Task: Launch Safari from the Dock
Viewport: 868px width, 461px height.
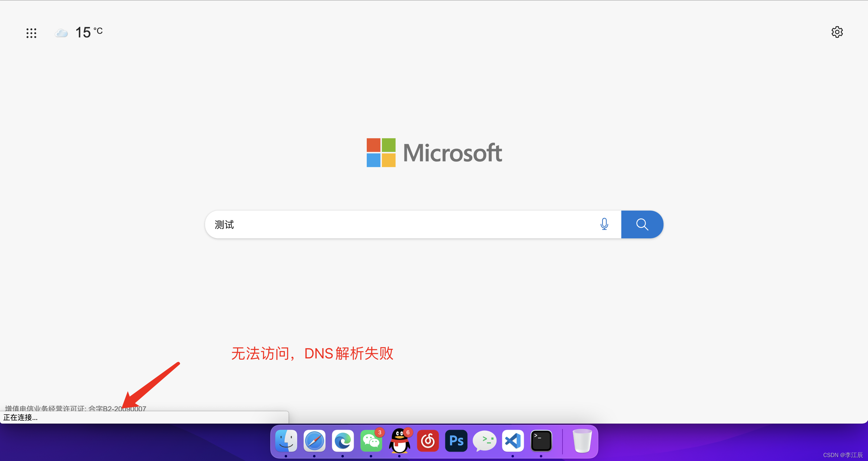Action: point(314,441)
